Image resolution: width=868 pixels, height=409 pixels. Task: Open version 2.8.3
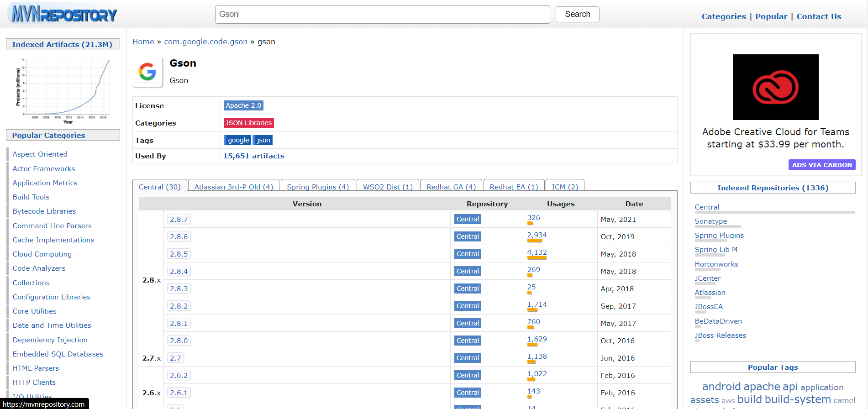tap(179, 288)
